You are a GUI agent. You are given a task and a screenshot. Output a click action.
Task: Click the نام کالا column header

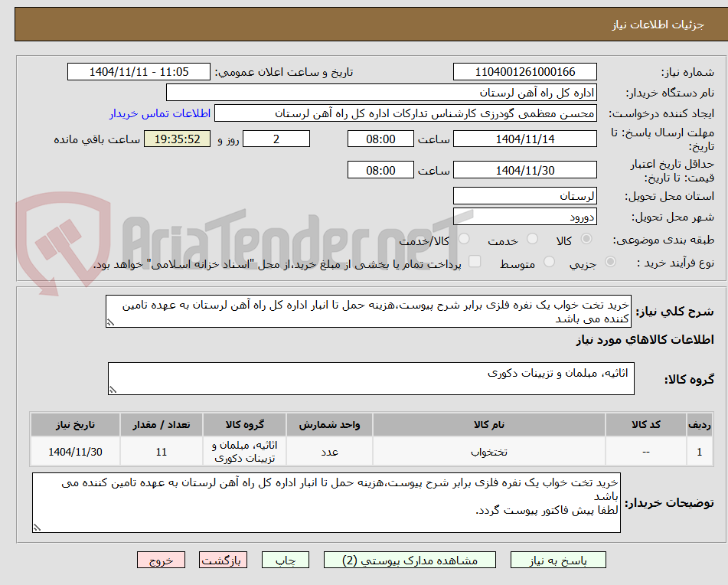click(489, 425)
